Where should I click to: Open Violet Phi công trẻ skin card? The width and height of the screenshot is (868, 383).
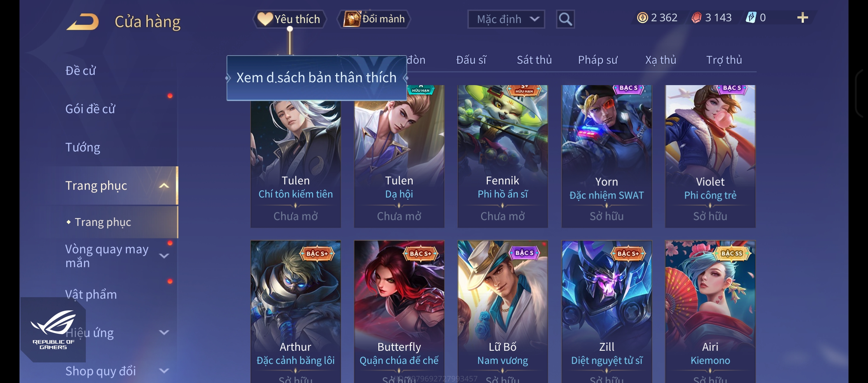coord(710,156)
